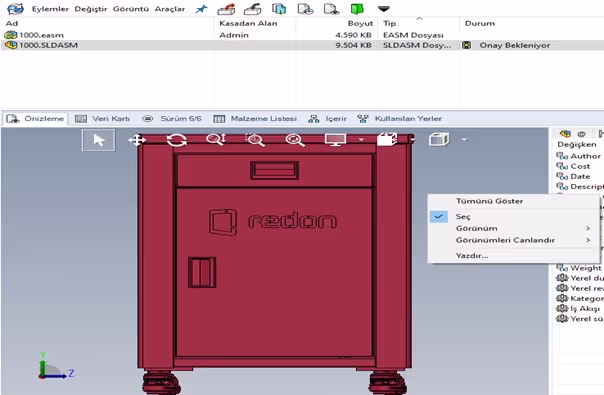Image resolution: width=604 pixels, height=395 pixels.
Task: Activate the Select arrow tool in preview
Action: click(99, 140)
